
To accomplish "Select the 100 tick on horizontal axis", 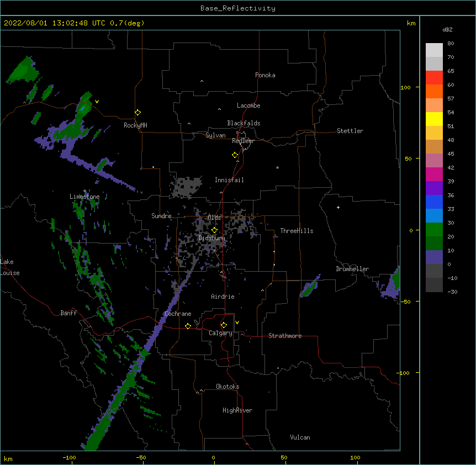I will click(356, 457).
